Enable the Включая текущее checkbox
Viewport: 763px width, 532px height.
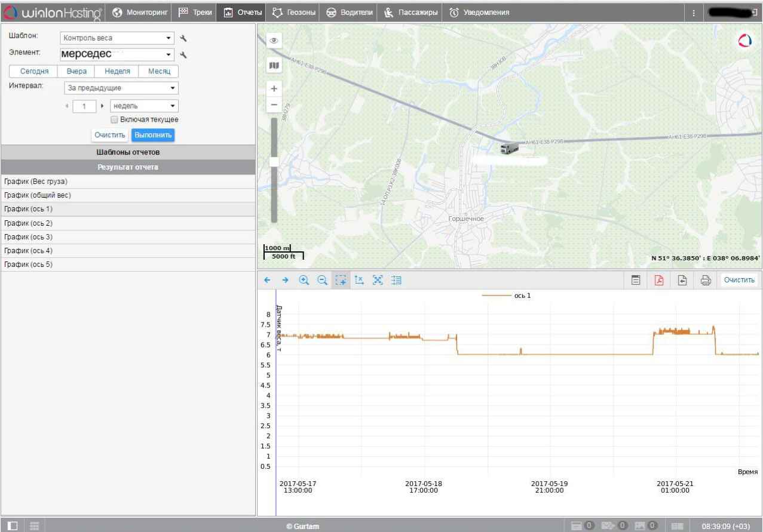[x=115, y=119]
